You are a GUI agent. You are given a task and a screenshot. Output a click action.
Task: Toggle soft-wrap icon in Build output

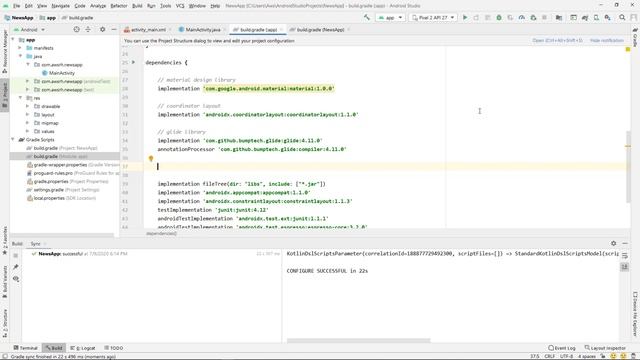pos(625,256)
